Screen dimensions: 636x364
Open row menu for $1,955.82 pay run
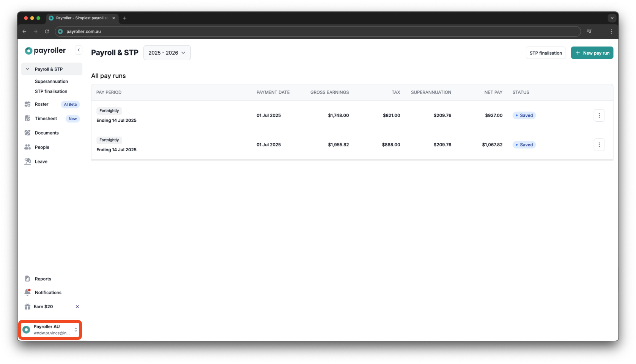coord(599,144)
